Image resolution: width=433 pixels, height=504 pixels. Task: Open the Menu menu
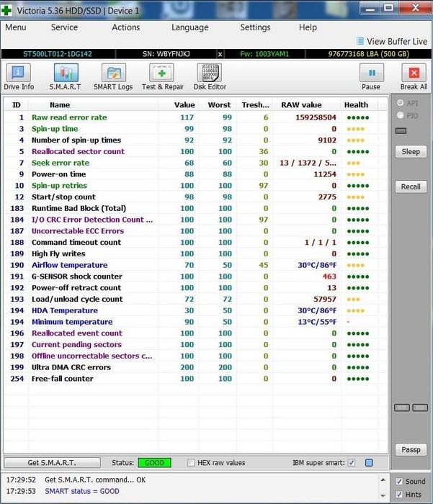(x=15, y=27)
